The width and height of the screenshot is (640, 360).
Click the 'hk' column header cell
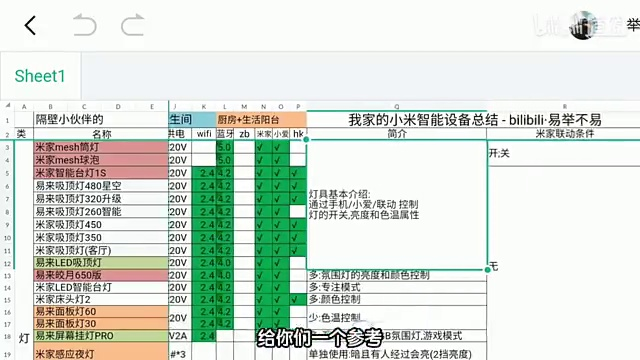tap(298, 134)
